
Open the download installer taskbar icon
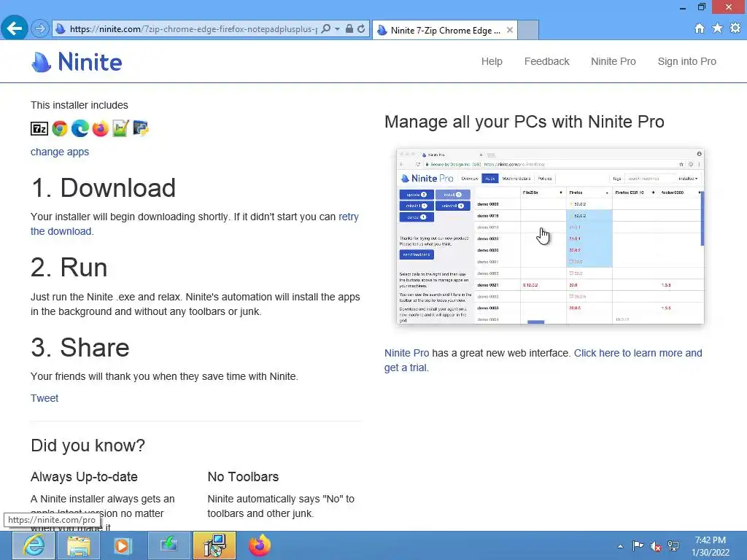click(169, 545)
